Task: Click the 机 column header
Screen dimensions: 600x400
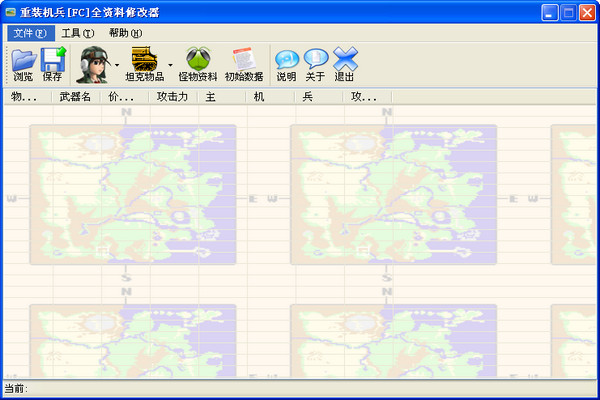Action: pyautogui.click(x=270, y=97)
